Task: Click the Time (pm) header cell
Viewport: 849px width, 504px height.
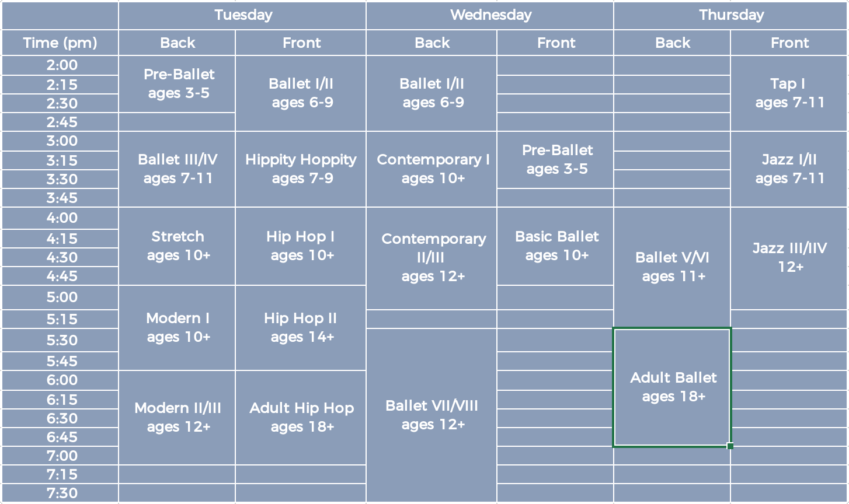Action: coord(60,43)
